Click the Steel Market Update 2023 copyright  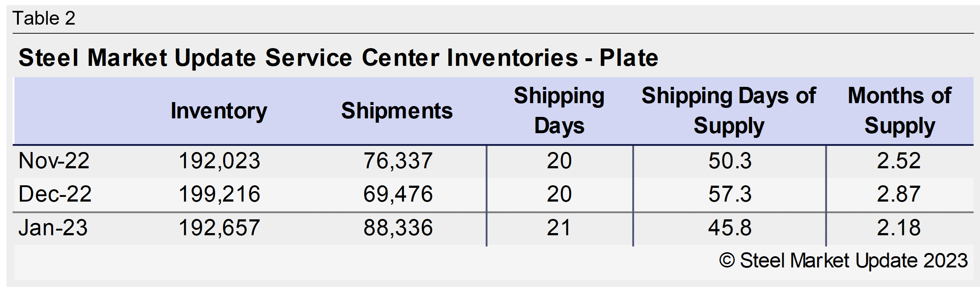click(x=843, y=261)
